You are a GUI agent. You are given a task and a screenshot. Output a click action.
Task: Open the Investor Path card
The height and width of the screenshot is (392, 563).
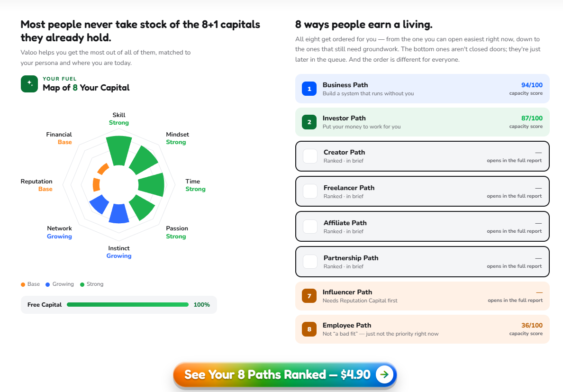pos(422,122)
